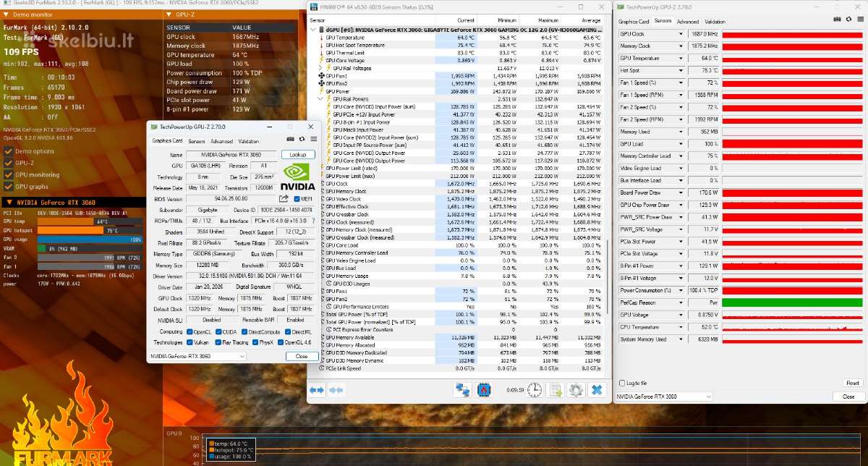The image size is (868, 466).
Task: Enable Log to file checkbox
Action: [624, 383]
